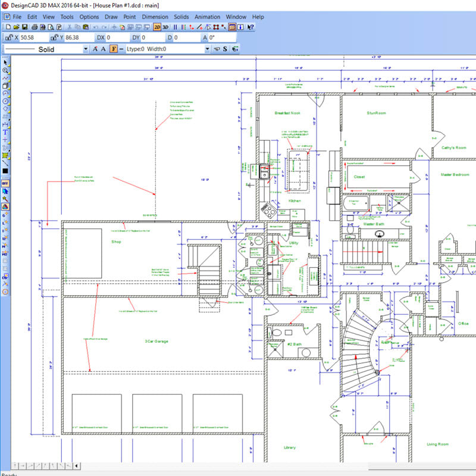Click the Paste clipboard icon
Image resolution: width=476 pixels, height=476 pixels.
point(86,27)
